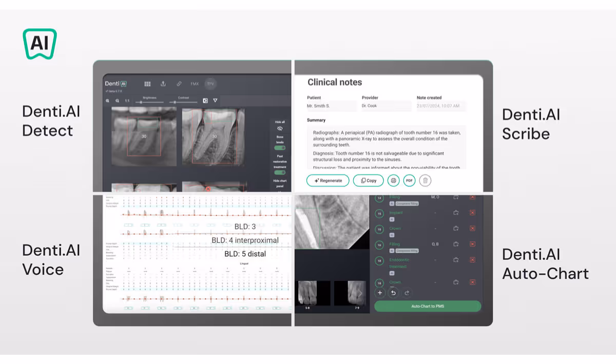Click the large radiograph in Auto-Chart panel
616x364 pixels.
point(332,221)
